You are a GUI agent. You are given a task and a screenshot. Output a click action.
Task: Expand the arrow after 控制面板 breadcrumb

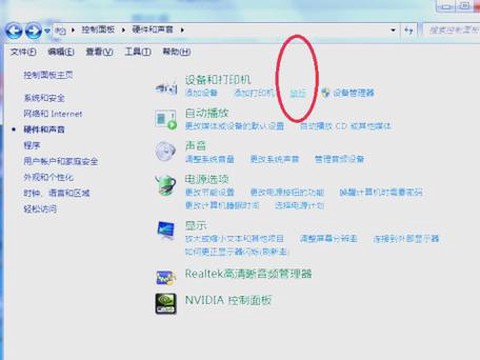click(x=123, y=30)
